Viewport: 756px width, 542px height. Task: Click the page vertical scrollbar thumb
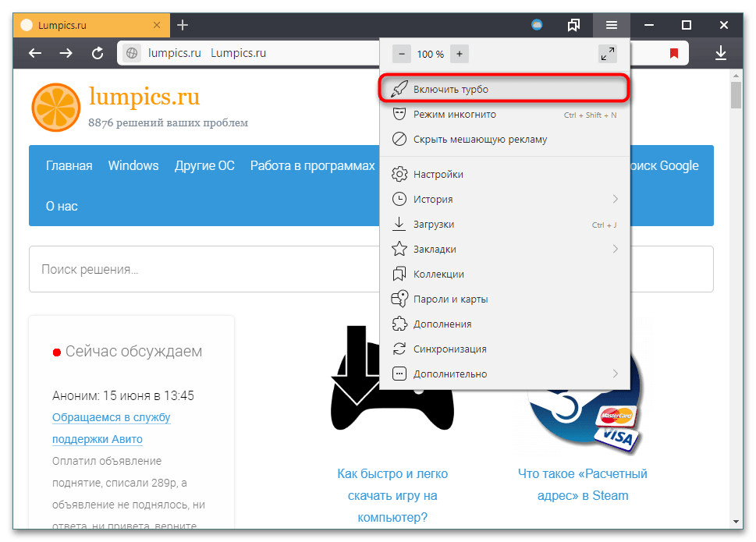tap(736, 95)
